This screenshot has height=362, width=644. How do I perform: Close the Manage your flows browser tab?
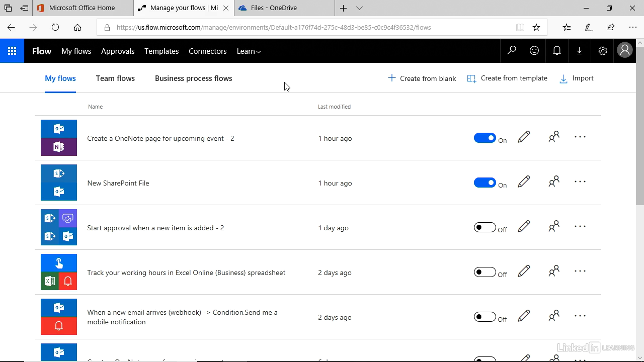coord(226,8)
